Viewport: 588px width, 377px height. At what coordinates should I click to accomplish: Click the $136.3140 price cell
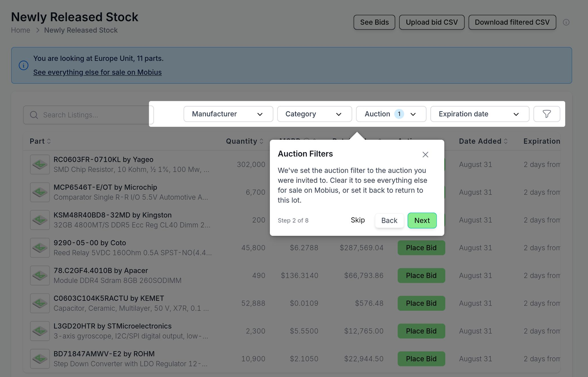coord(300,275)
